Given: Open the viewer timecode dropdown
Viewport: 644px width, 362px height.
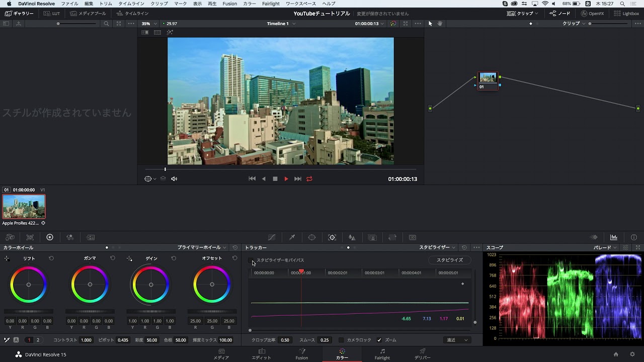Looking at the screenshot, I should pos(370,24).
